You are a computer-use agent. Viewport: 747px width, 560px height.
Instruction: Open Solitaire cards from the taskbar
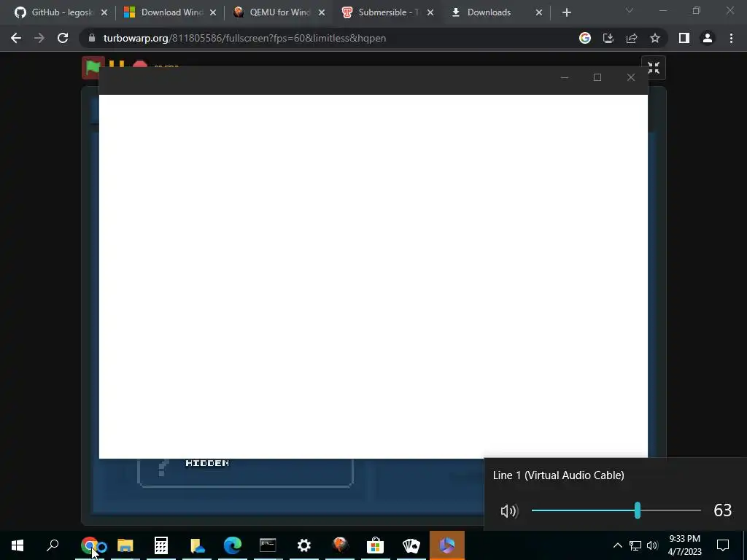411,545
